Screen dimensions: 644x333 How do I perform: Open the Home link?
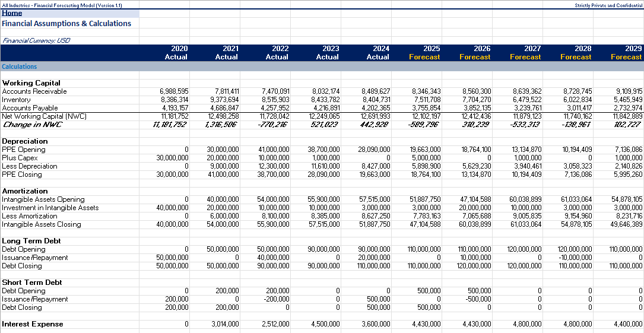[12, 13]
